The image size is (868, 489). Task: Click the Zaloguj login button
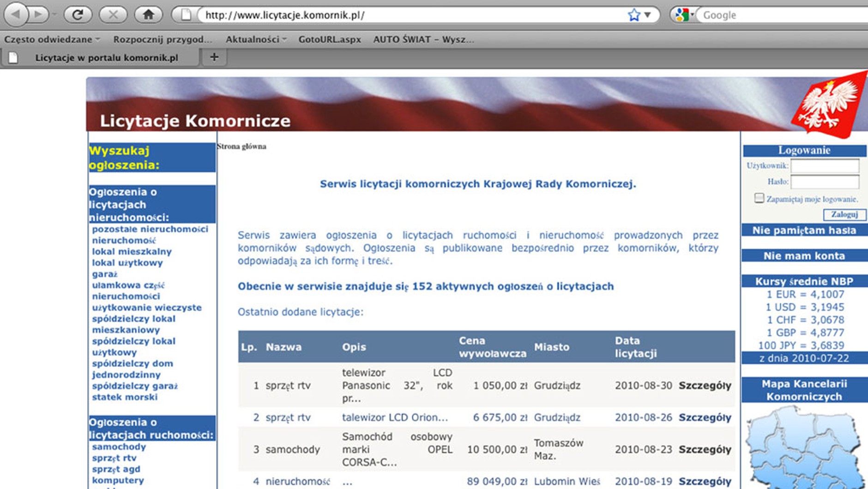coord(844,215)
